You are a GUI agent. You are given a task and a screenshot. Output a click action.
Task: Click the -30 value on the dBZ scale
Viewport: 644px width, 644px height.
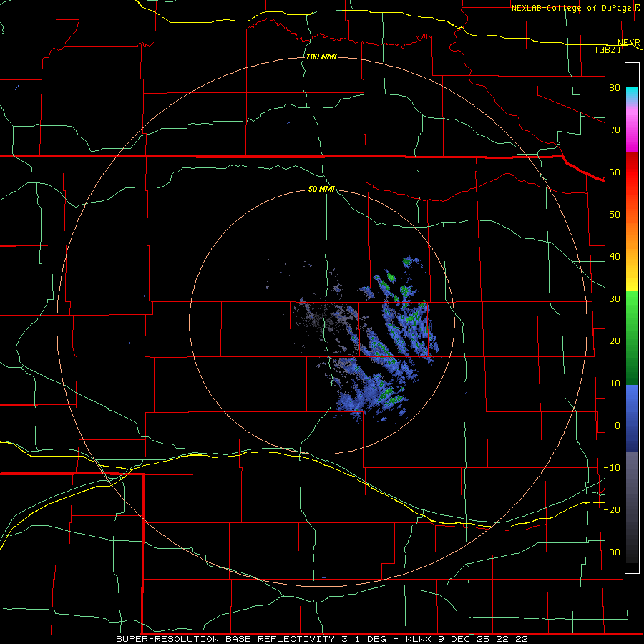pyautogui.click(x=612, y=552)
